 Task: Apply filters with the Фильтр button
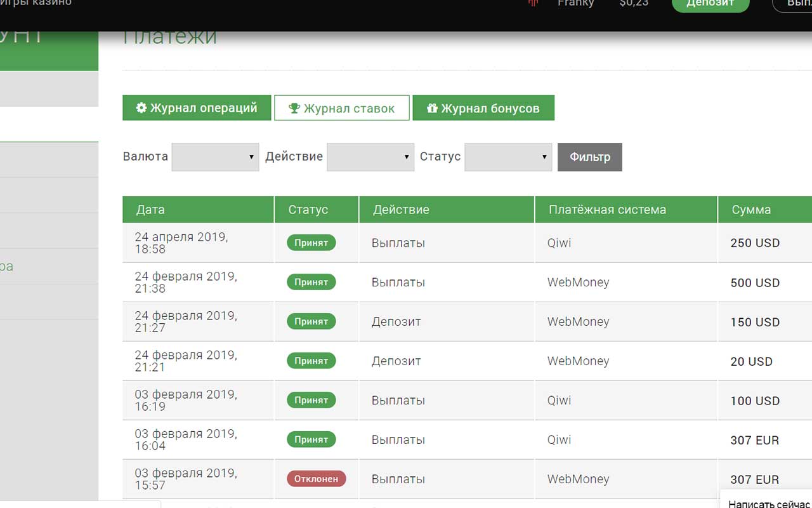590,157
